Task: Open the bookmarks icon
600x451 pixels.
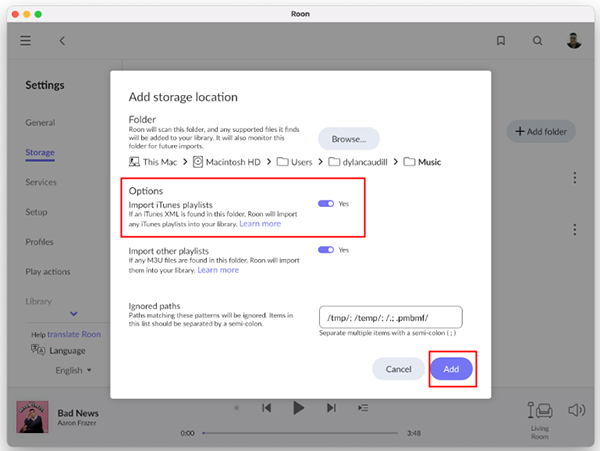Action: [501, 41]
